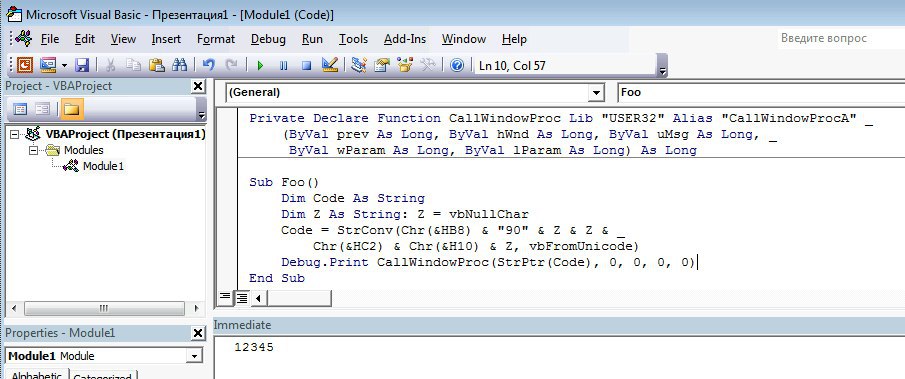Image resolution: width=905 pixels, height=379 pixels.
Task: Switch to Full Module View button
Action: point(241,298)
